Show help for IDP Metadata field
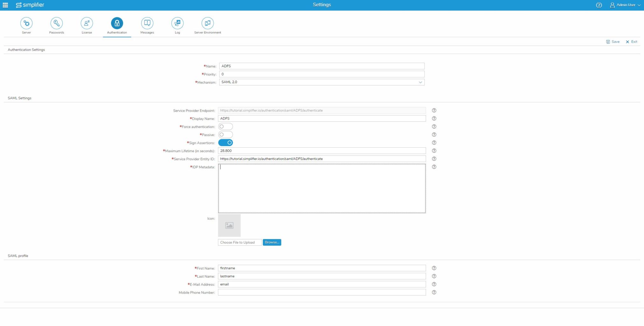Viewport: 644px width, 326px height. click(x=434, y=167)
